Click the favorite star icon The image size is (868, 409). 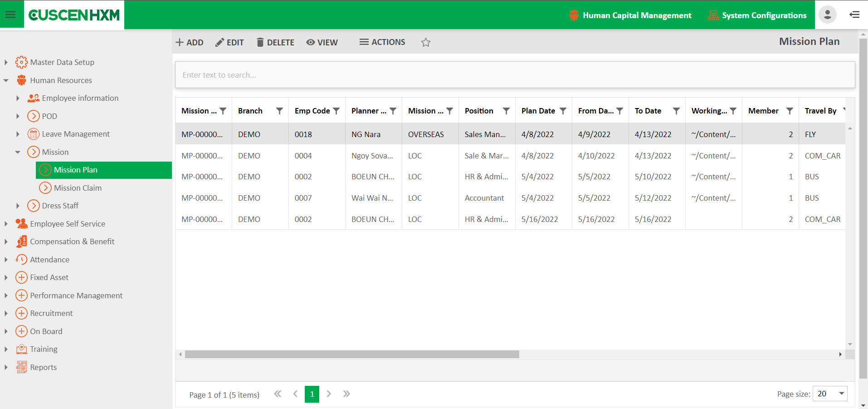425,42
